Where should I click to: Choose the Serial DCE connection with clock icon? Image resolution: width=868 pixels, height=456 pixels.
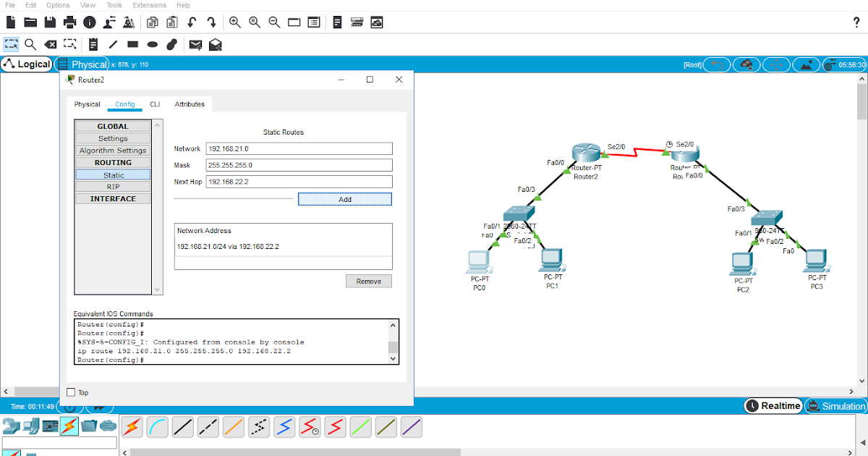pyautogui.click(x=310, y=427)
